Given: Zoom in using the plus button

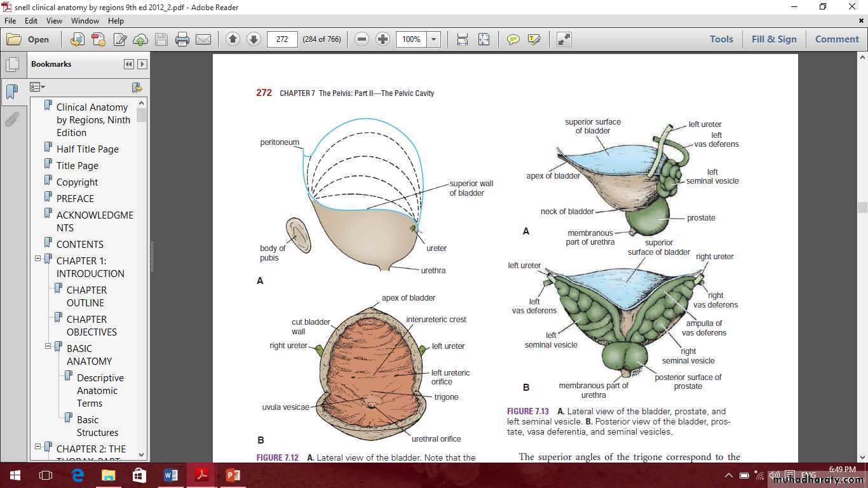Looking at the screenshot, I should pyautogui.click(x=383, y=39).
